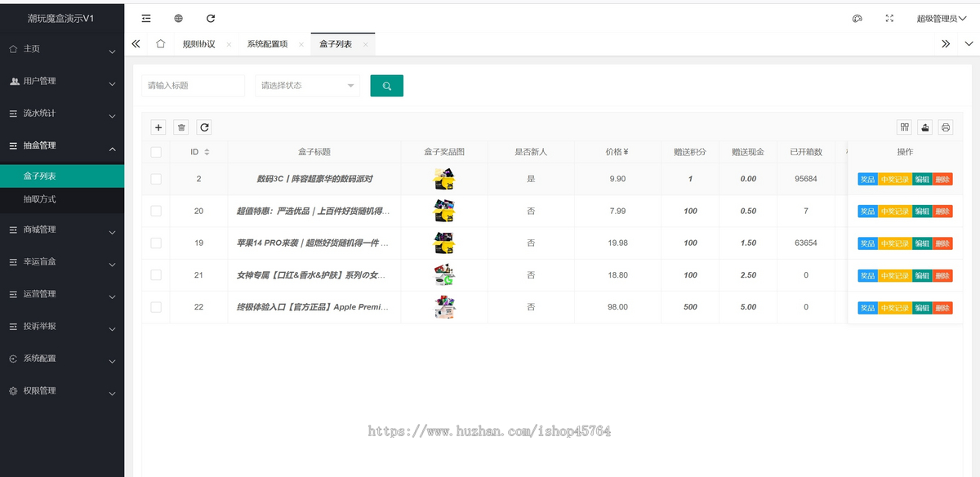
Task: Expand the 商城管理 sidebar menu
Action: [x=62, y=230]
